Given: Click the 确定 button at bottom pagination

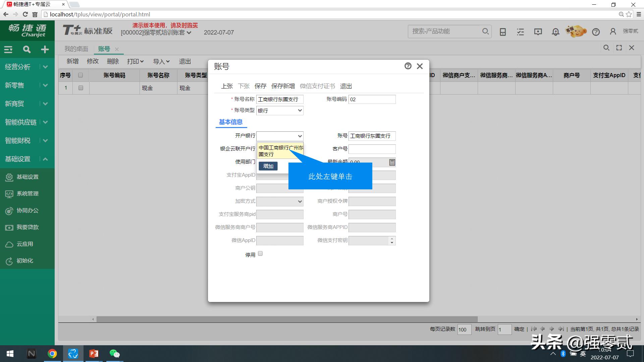Looking at the screenshot, I should 519,329.
